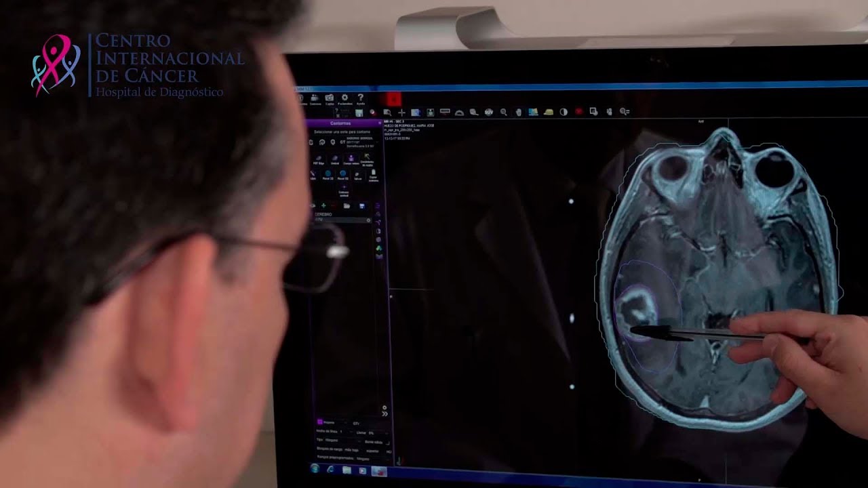Viewport: 868px width, 488px height.
Task: Open Windows Media Player from the taskbar
Action: coord(362,470)
